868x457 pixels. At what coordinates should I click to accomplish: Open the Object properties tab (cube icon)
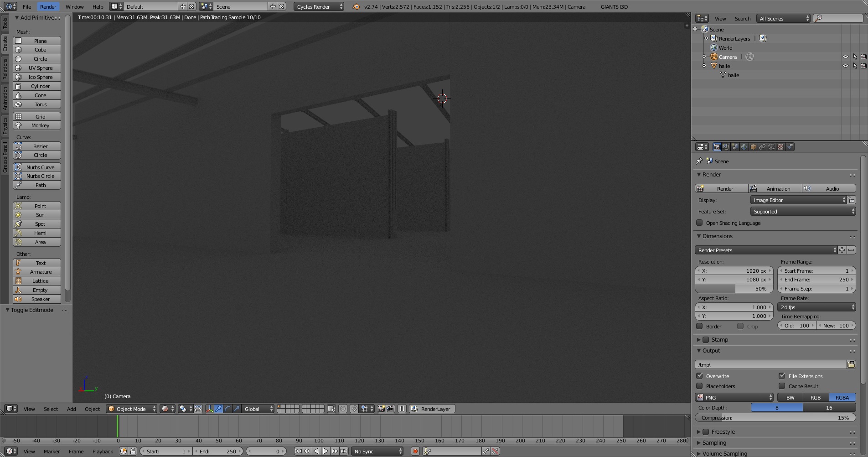753,147
